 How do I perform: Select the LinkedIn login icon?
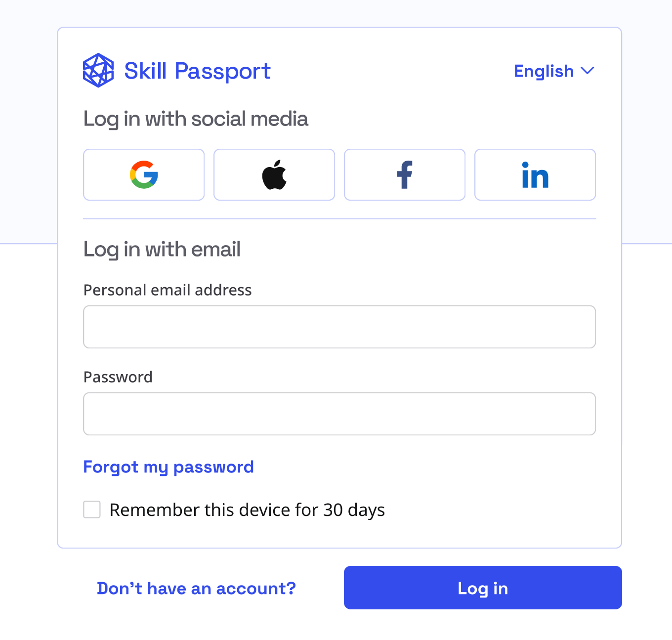click(x=535, y=174)
